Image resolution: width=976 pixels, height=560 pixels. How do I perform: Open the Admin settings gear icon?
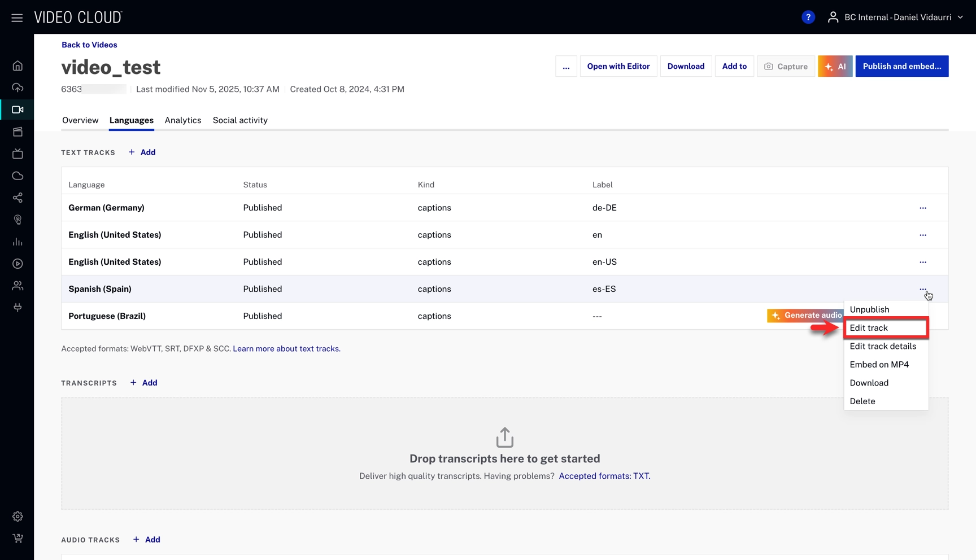pos(18,517)
